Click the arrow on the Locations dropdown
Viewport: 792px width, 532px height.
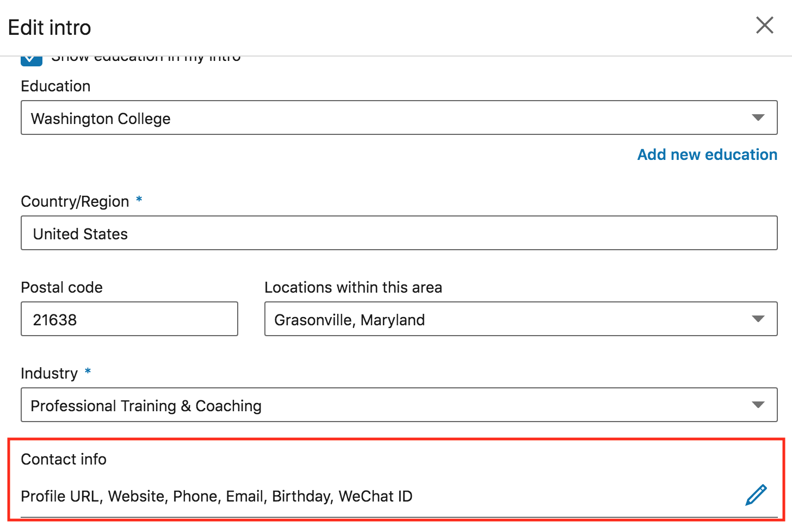[x=758, y=319]
